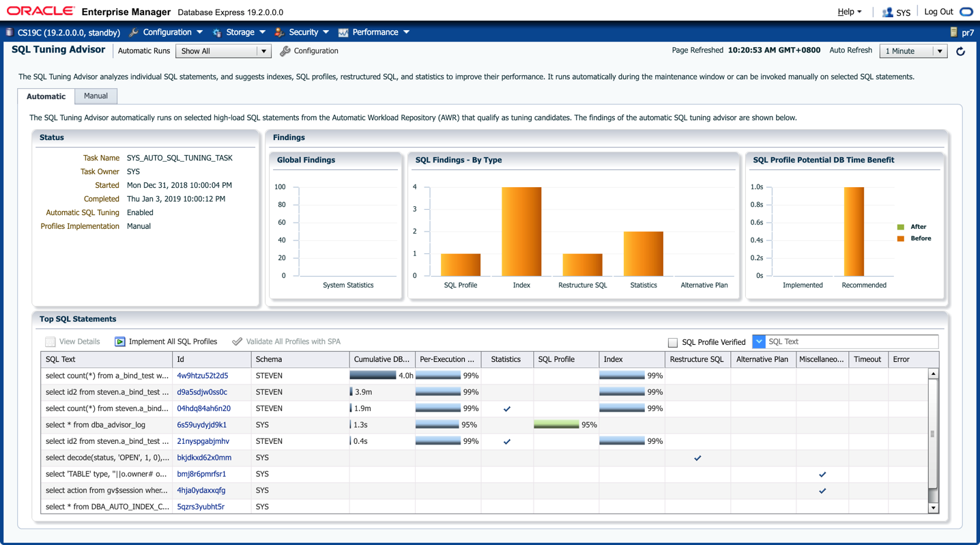This screenshot has height=545, width=980.
Task: Click the SQL Text filter funnel icon
Action: tap(759, 341)
